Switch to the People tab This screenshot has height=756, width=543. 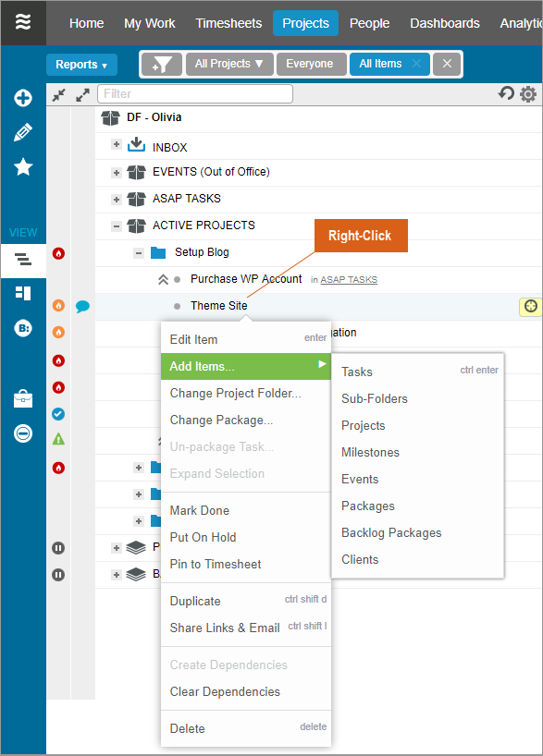370,23
